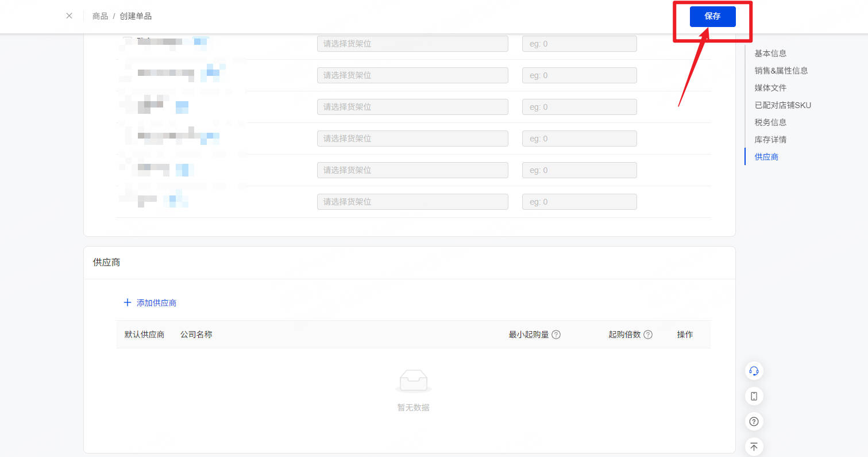Viewport: 868px width, 457px height.
Task: Go to 商品 in the breadcrumb
Action: point(100,16)
